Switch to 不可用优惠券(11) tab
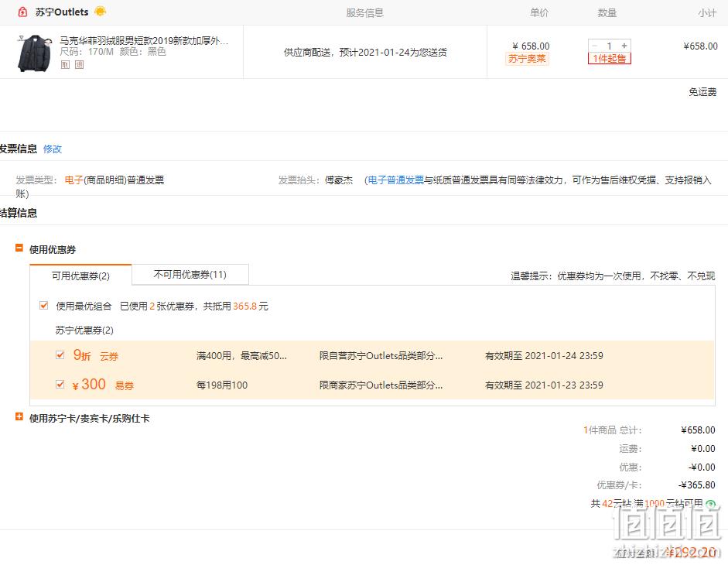The height and width of the screenshot is (565, 728). point(190,275)
